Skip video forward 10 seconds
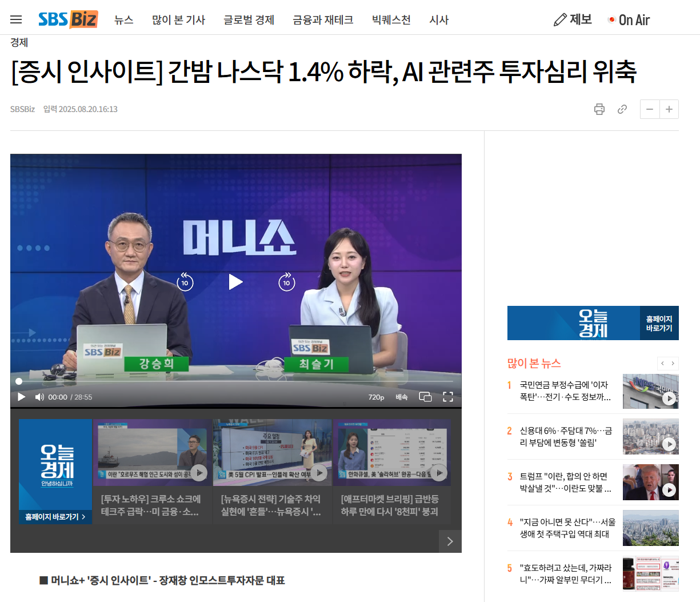This screenshot has width=700, height=602. pos(287,282)
